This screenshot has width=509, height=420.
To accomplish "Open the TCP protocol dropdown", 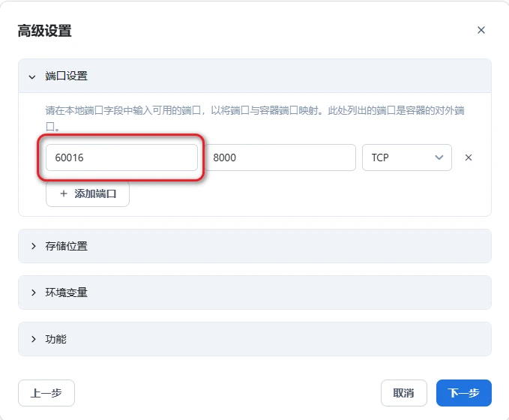I will (399, 158).
